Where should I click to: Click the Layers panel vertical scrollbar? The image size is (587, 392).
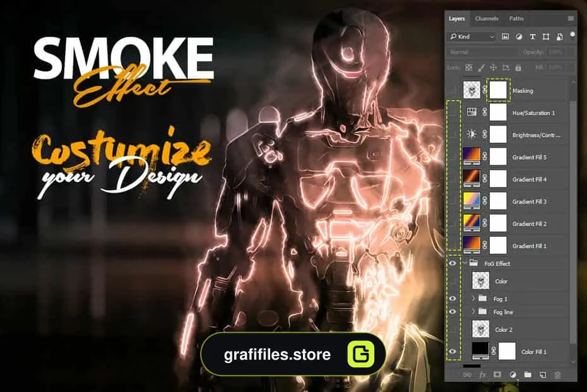pyautogui.click(x=572, y=221)
